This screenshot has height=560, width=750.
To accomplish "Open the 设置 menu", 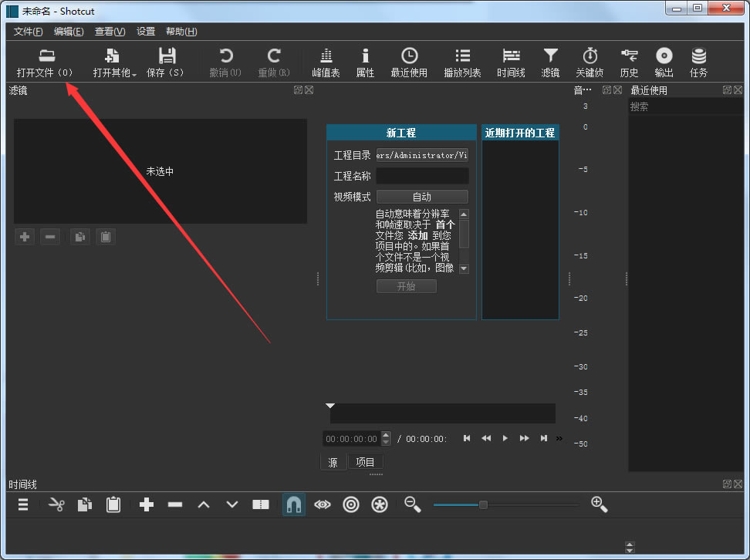I will coord(145,32).
